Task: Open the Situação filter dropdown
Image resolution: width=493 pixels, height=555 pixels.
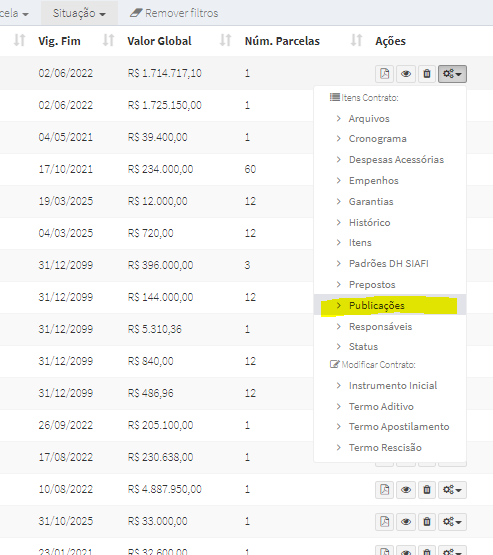Action: coord(79,13)
